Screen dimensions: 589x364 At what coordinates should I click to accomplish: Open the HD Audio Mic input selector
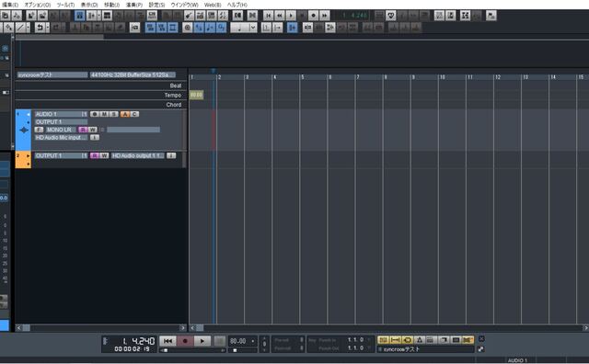coord(61,137)
